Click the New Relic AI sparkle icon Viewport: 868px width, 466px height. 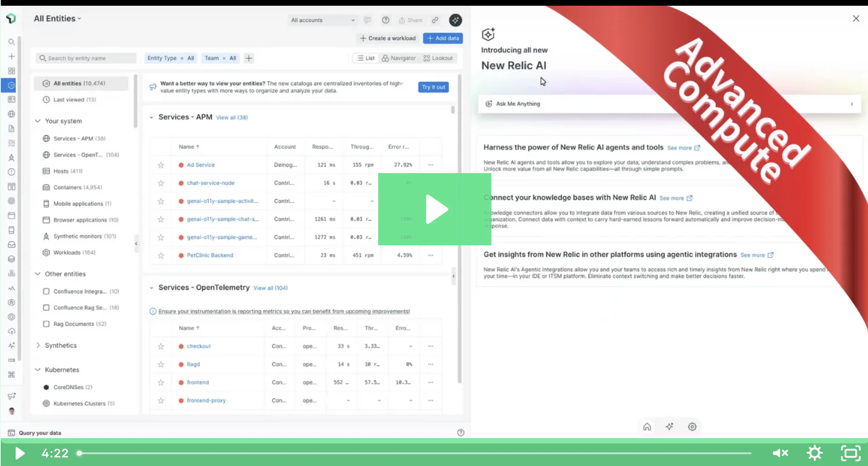(455, 20)
